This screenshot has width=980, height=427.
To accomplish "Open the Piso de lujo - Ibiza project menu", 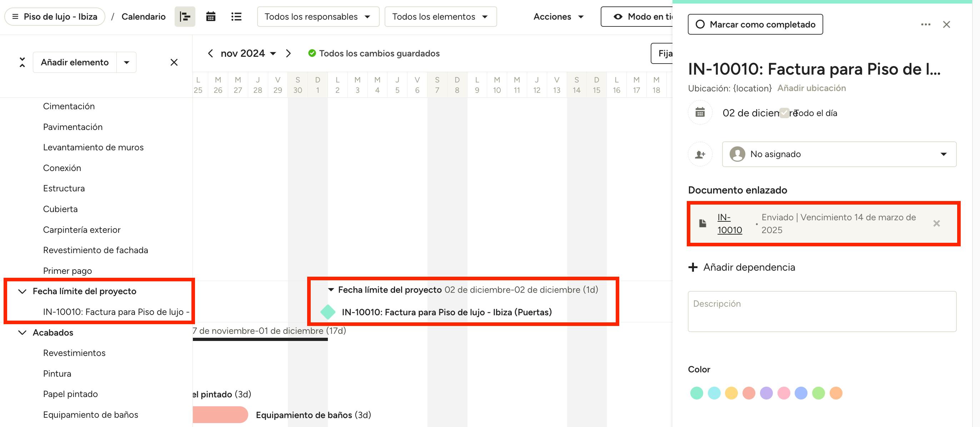I will click(x=55, y=17).
